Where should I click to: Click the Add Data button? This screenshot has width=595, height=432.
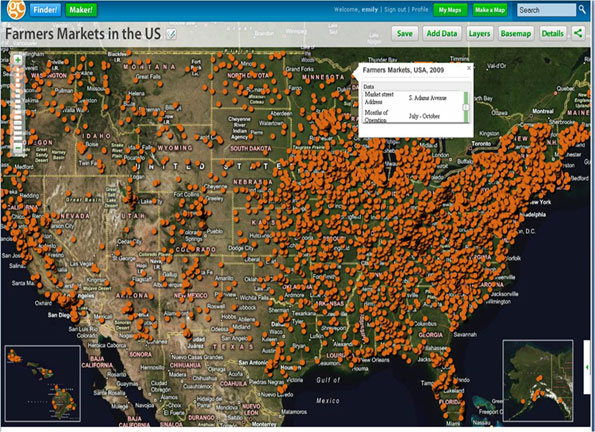[x=442, y=33]
